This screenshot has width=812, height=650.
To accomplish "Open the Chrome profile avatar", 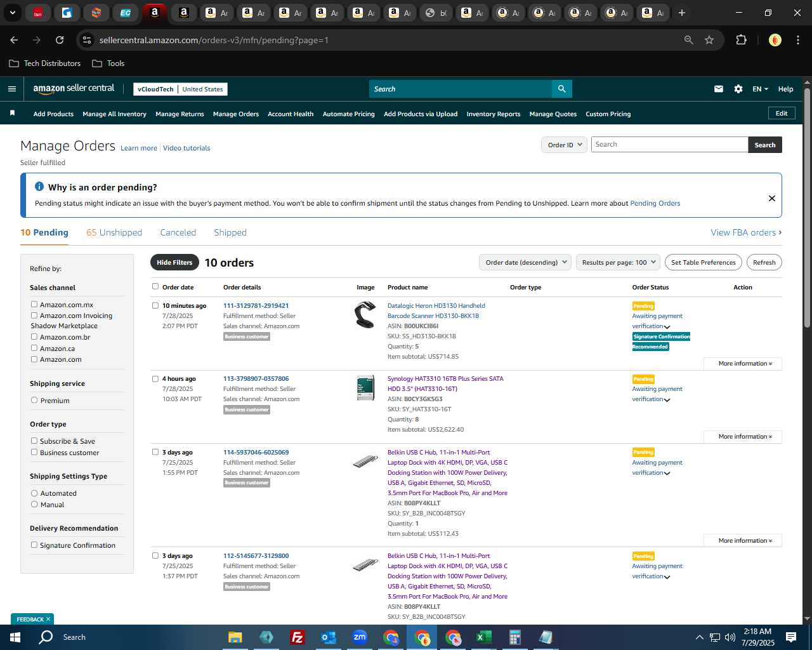I will coord(775,40).
